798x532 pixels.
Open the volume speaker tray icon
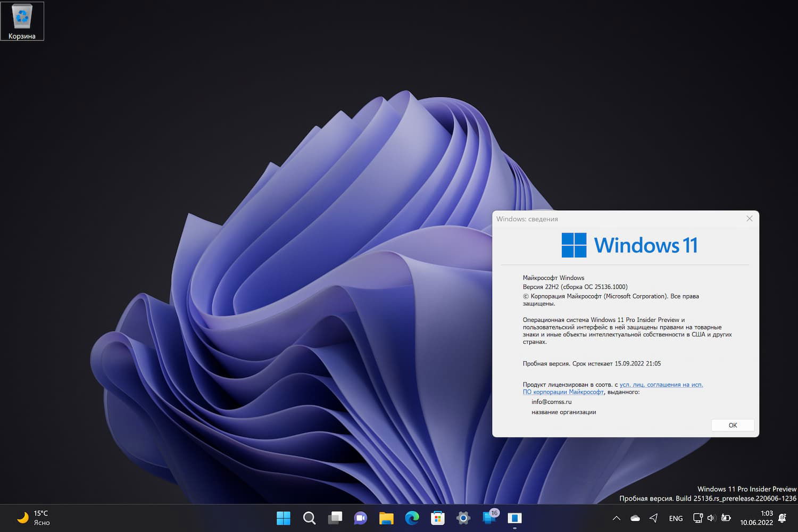click(x=711, y=518)
